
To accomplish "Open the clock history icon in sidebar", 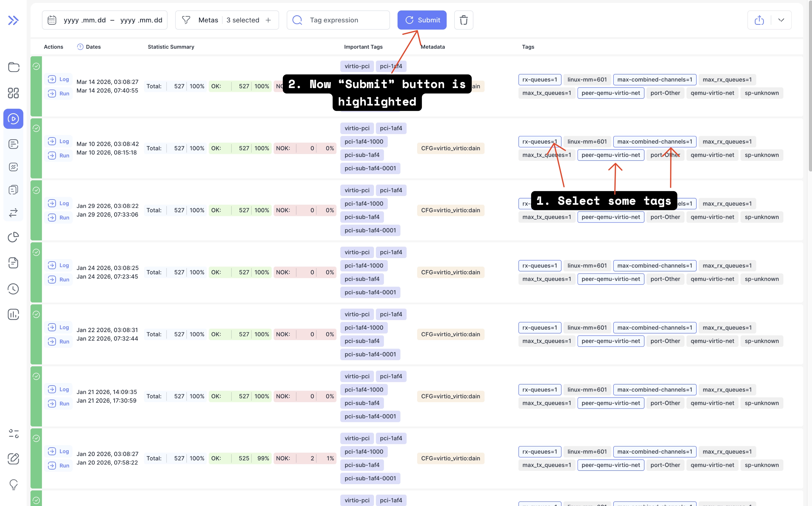I will tap(13, 289).
